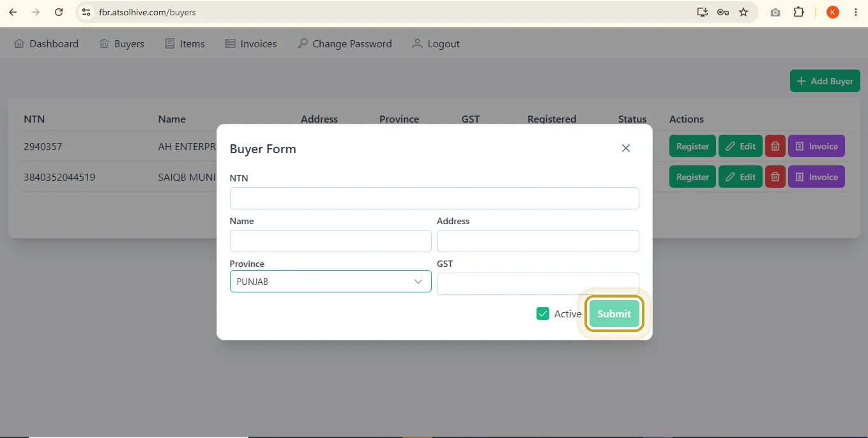Focus the GST input field
The width and height of the screenshot is (868, 438).
coord(538,283)
